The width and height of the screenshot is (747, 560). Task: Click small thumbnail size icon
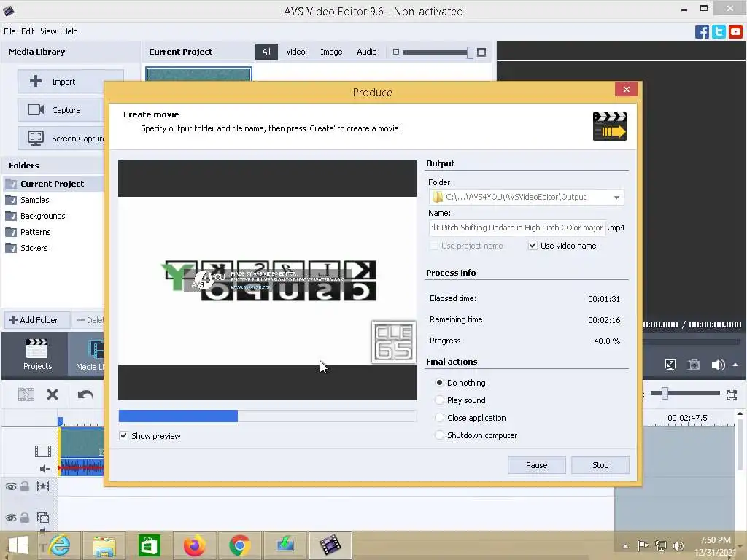coord(396,52)
